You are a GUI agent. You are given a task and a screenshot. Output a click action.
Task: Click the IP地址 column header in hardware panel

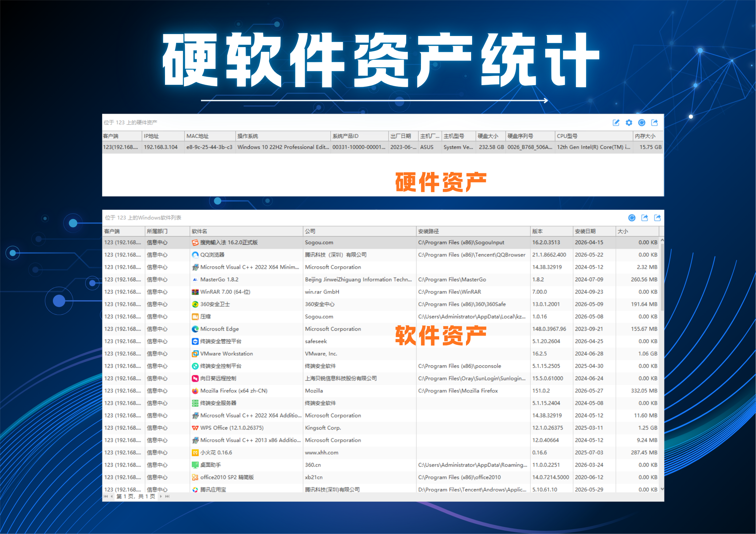[x=163, y=136]
